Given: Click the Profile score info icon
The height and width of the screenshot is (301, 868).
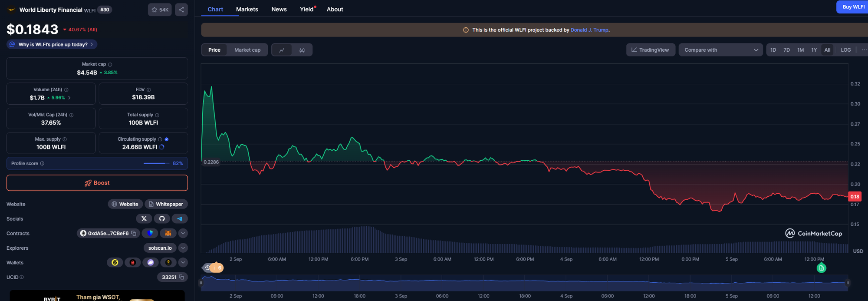Looking at the screenshot, I should pyautogui.click(x=42, y=164).
